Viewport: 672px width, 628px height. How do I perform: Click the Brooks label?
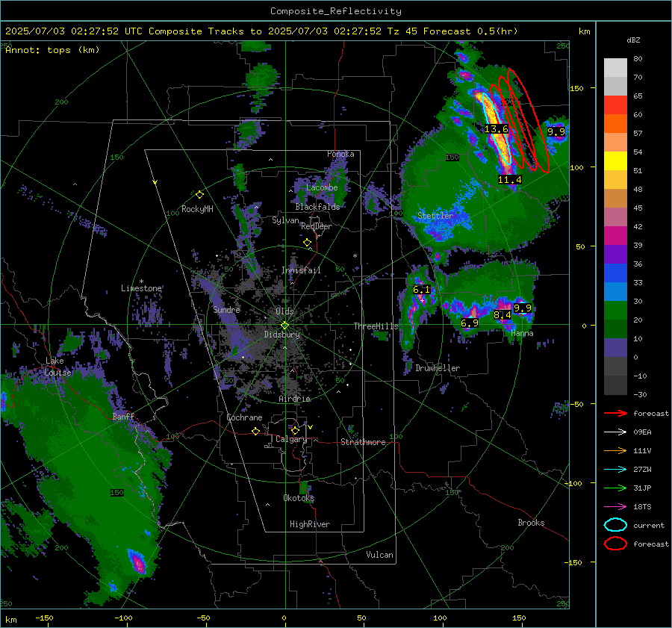coord(531,523)
